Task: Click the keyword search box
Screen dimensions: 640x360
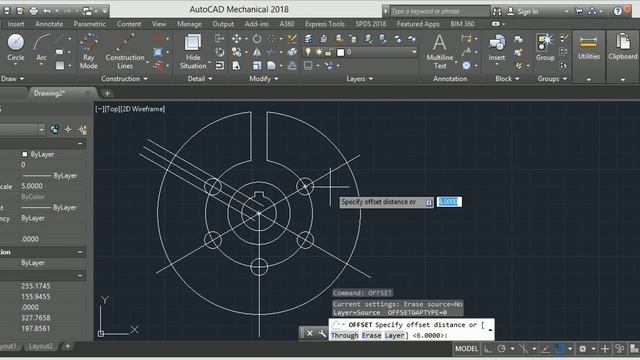Action: pyautogui.click(x=440, y=11)
